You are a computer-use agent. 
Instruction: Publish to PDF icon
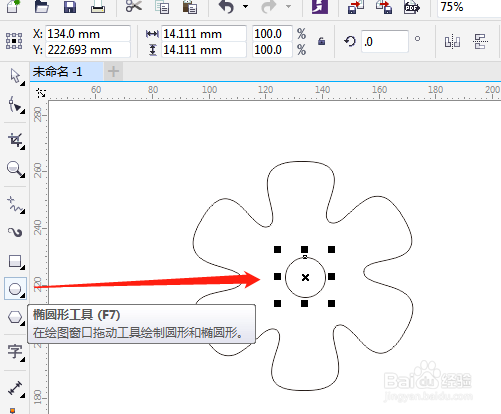[x=412, y=6]
